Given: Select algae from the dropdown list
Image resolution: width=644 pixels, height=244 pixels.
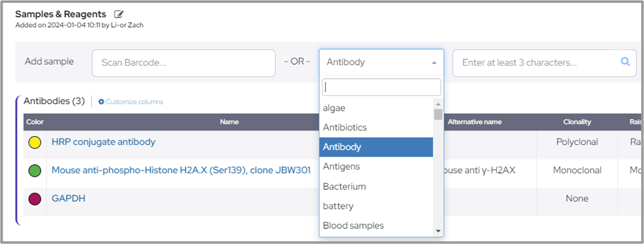Looking at the screenshot, I should [x=334, y=108].
